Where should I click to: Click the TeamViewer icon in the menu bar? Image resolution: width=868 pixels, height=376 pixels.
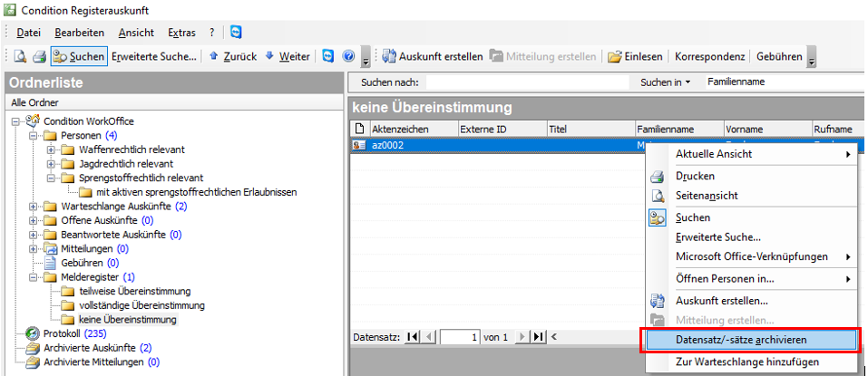236,32
